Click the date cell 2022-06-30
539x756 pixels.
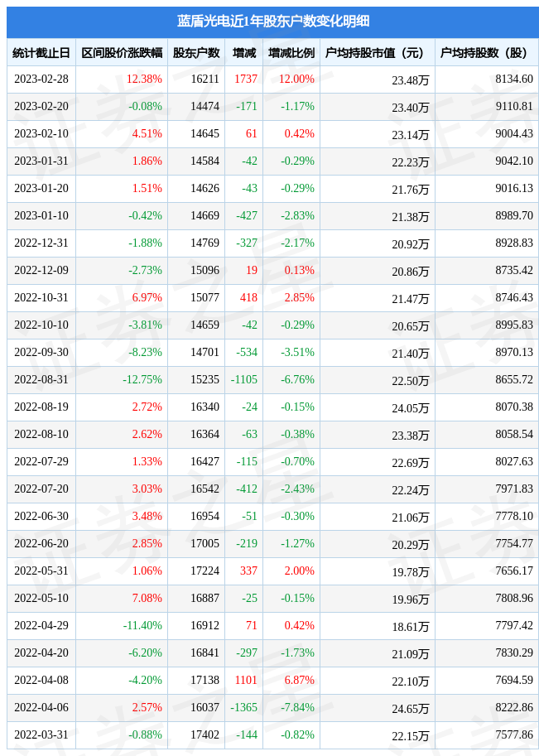pyautogui.click(x=41, y=517)
